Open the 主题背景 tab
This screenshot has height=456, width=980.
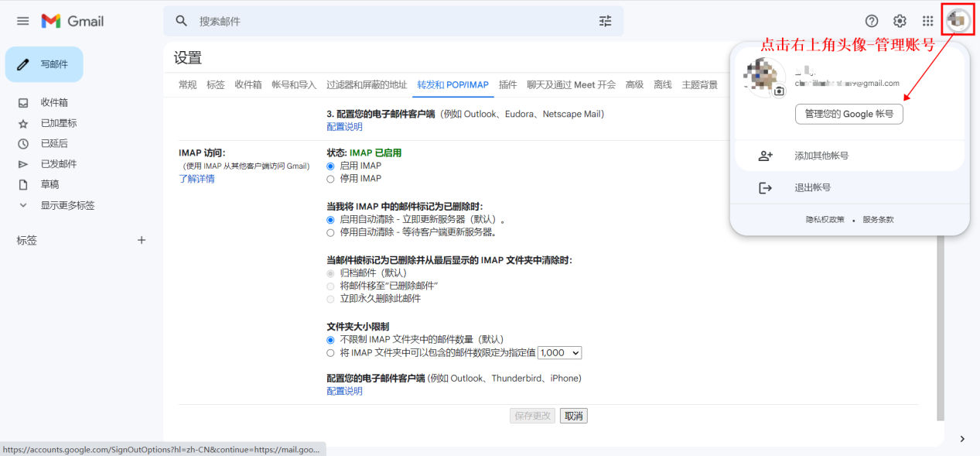[x=700, y=85]
